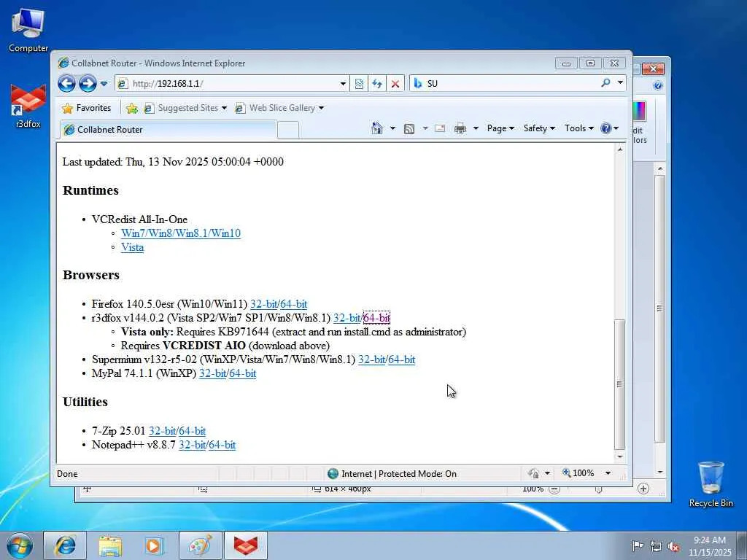
Task: Open the Windows Start orb
Action: pyautogui.click(x=19, y=545)
